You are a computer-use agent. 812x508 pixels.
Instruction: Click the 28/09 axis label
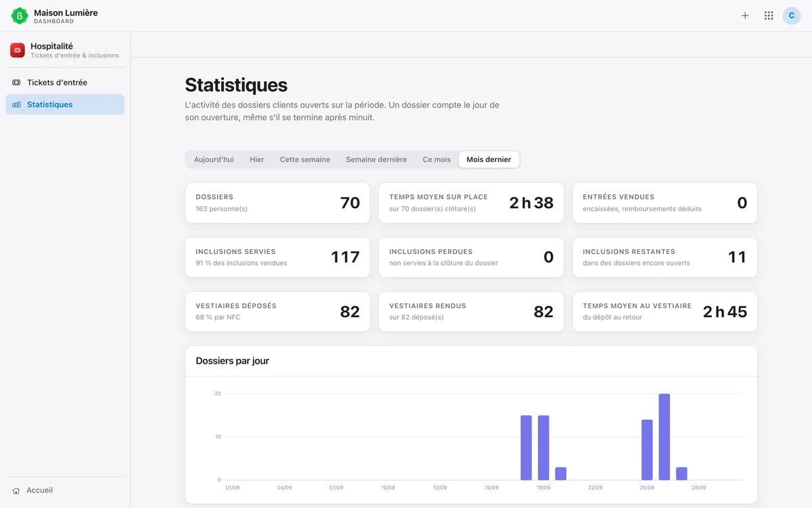tap(699, 488)
